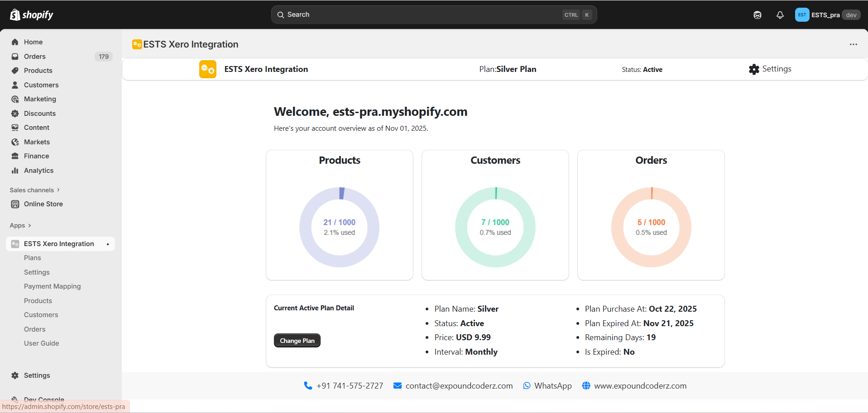This screenshot has height=413, width=868.
Task: Open the ESTS_pra account menu
Action: coord(827,15)
